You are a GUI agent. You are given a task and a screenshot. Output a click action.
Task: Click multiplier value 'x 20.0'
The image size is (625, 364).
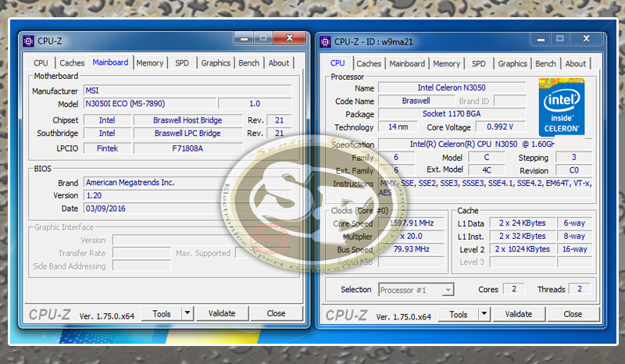[x=412, y=236]
